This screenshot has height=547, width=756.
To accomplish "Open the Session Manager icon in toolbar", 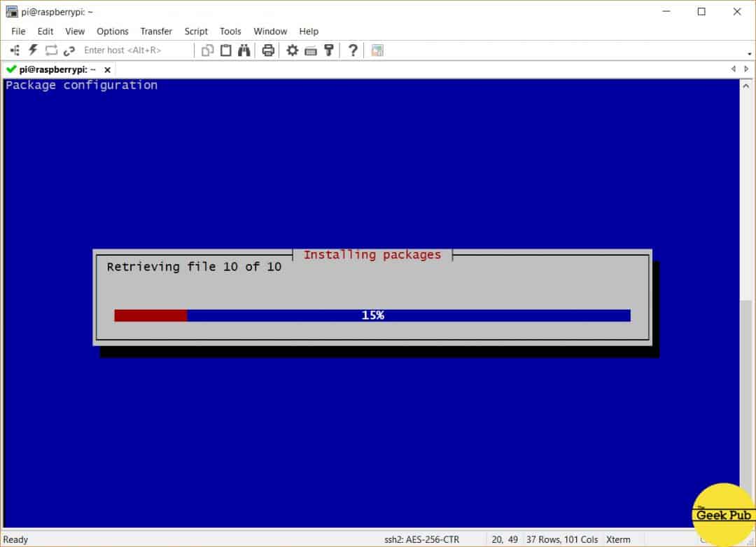I will tap(15, 50).
